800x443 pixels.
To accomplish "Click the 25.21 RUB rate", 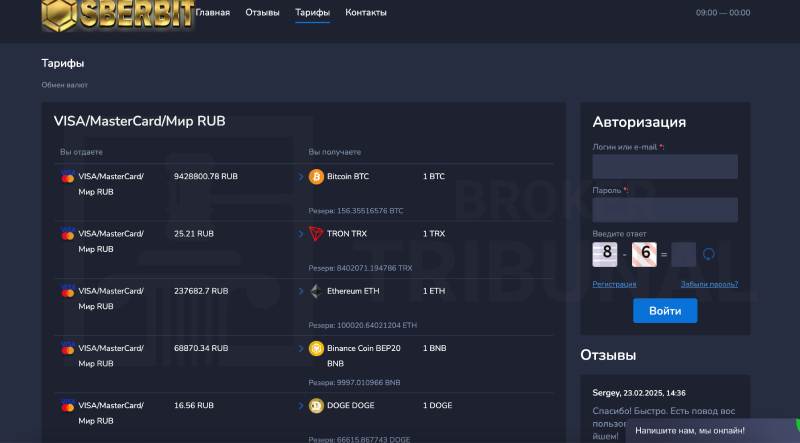I will click(x=194, y=234).
